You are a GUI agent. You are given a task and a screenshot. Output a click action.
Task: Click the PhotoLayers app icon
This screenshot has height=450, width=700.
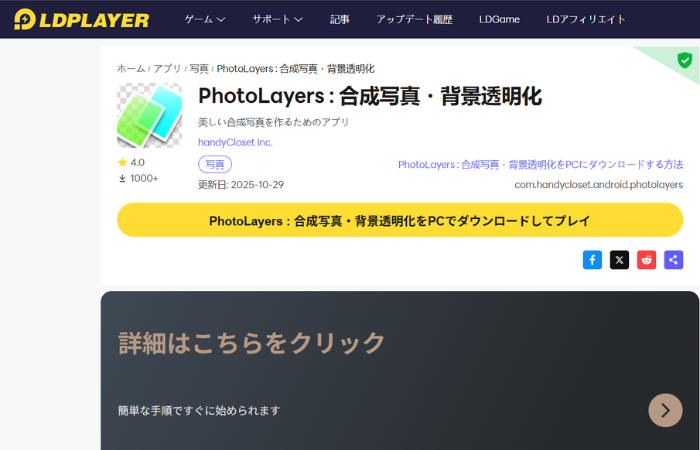pos(149,116)
